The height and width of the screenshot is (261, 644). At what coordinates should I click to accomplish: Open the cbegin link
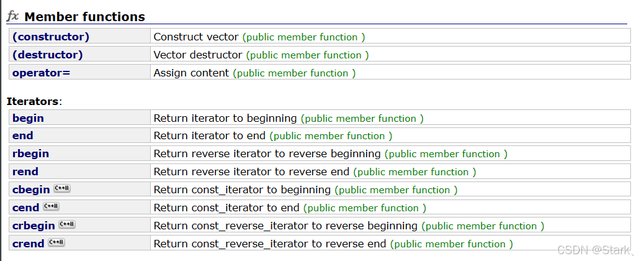click(x=31, y=190)
